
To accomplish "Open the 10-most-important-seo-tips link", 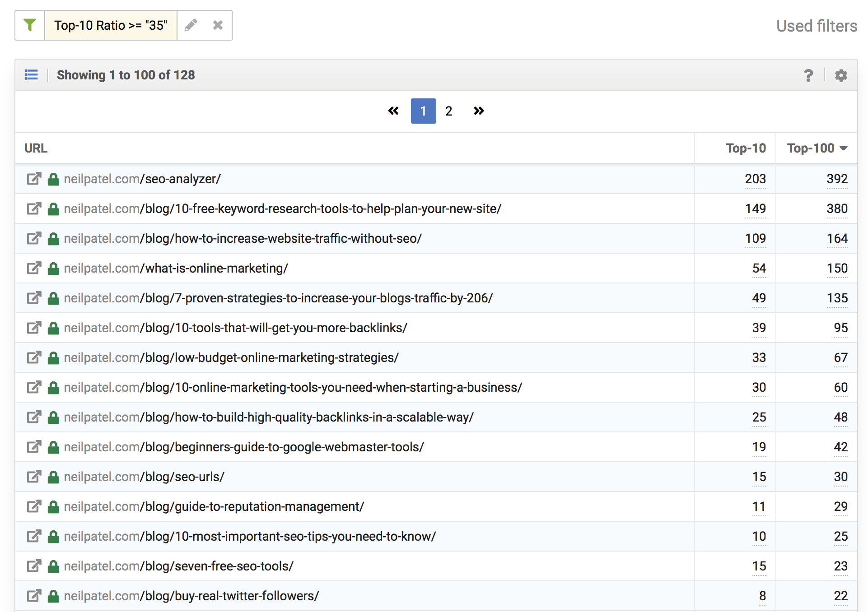I will point(250,536).
